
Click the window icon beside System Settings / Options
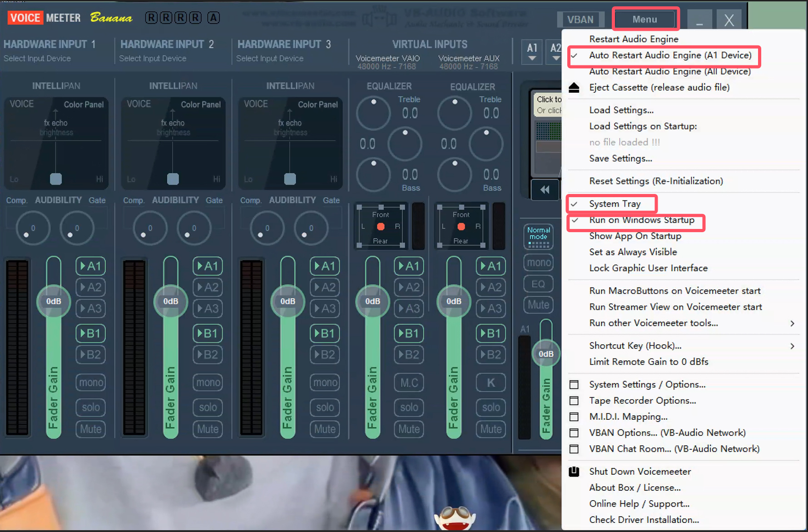574,385
